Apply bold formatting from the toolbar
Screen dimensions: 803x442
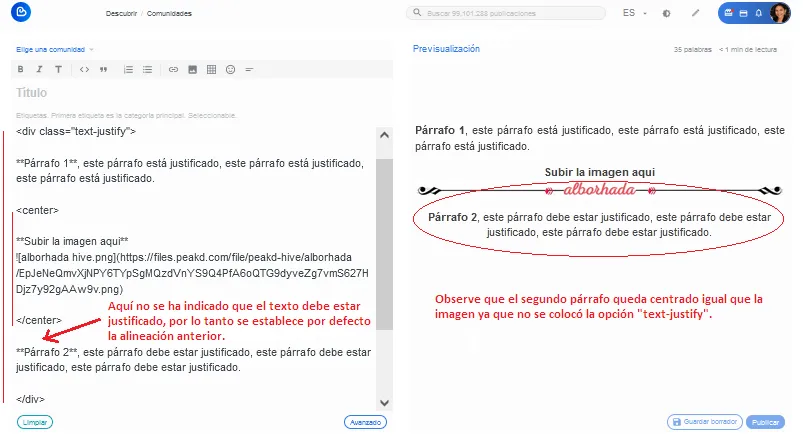pos(20,70)
